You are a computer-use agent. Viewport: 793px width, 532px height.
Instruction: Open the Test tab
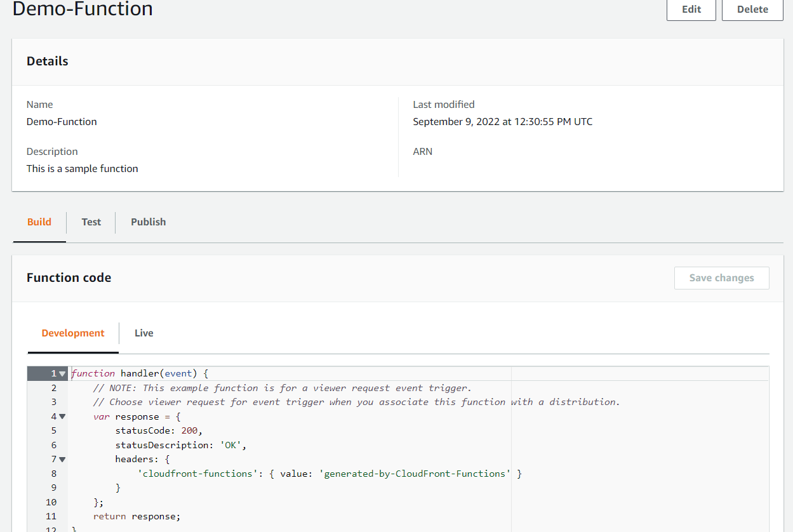point(91,222)
